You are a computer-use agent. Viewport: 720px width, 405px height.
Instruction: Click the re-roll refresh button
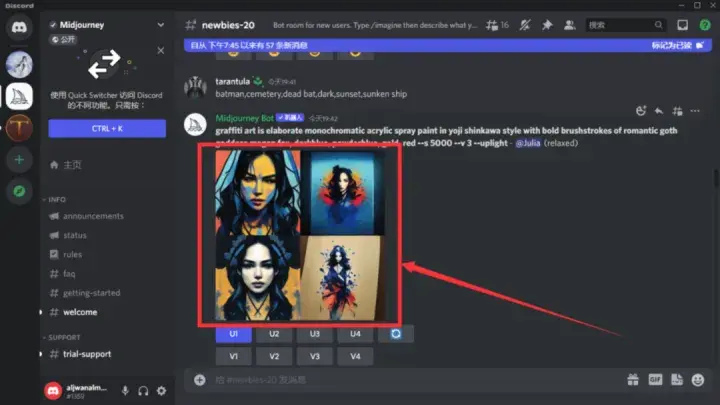coord(396,334)
